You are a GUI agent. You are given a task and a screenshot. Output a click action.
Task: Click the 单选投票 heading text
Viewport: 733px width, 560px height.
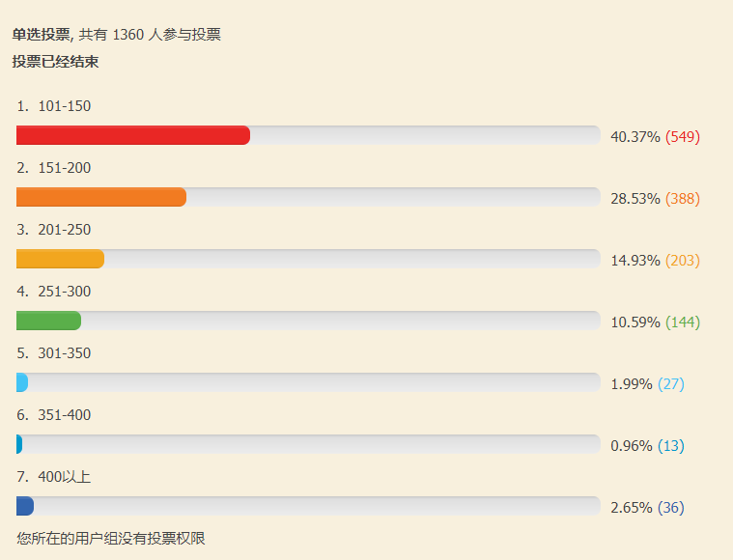(x=42, y=34)
